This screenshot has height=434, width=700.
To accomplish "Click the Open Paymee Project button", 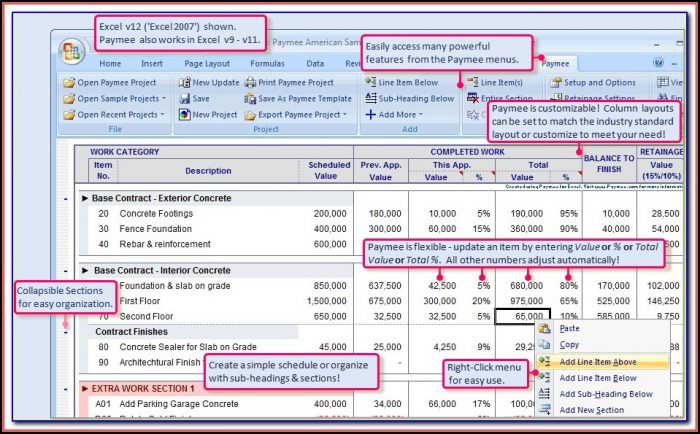I will click(x=110, y=83).
